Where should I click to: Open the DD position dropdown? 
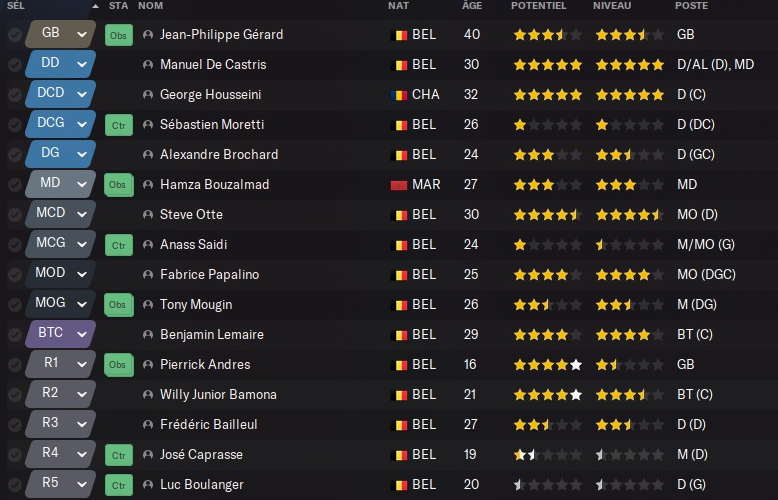[81, 65]
